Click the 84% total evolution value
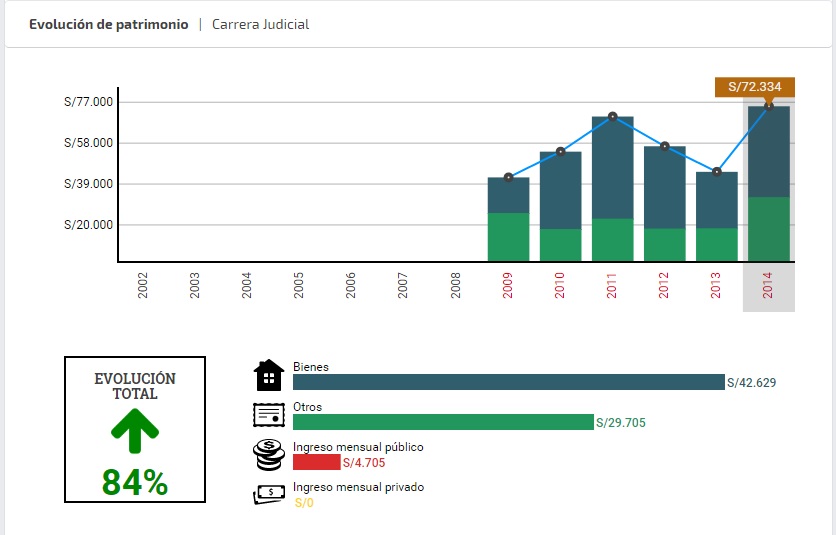Image resolution: width=836 pixels, height=535 pixels. (x=135, y=482)
